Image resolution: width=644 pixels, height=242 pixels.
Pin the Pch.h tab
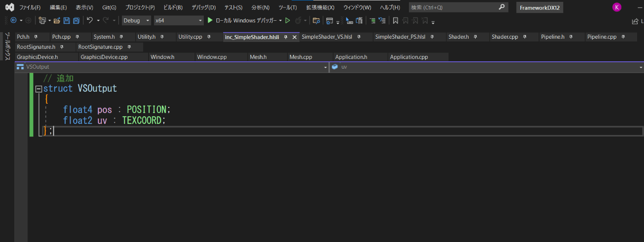[x=35, y=37]
